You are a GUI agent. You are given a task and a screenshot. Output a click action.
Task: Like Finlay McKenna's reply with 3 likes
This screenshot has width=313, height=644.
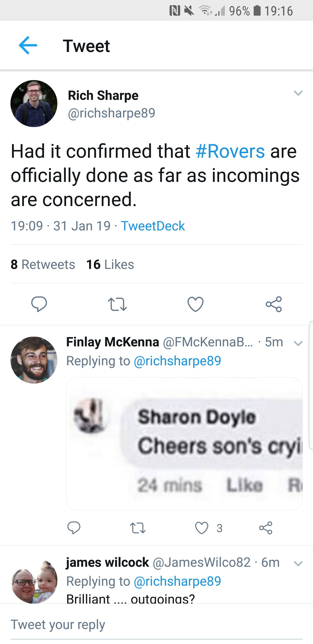pyautogui.click(x=201, y=528)
